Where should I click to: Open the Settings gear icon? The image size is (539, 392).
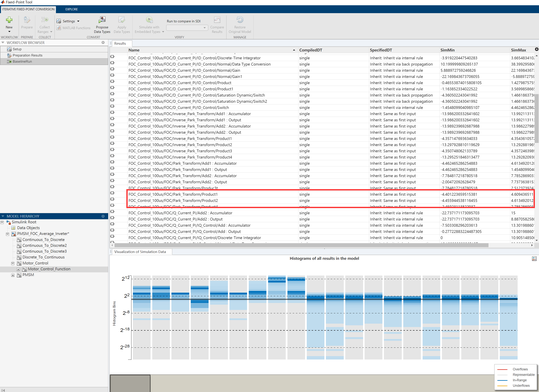(59, 21)
